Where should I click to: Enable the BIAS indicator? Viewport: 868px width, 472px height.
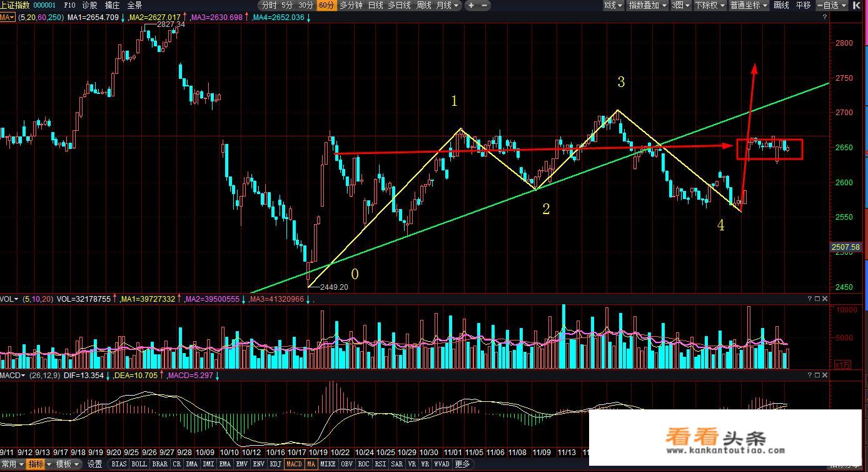119,464
